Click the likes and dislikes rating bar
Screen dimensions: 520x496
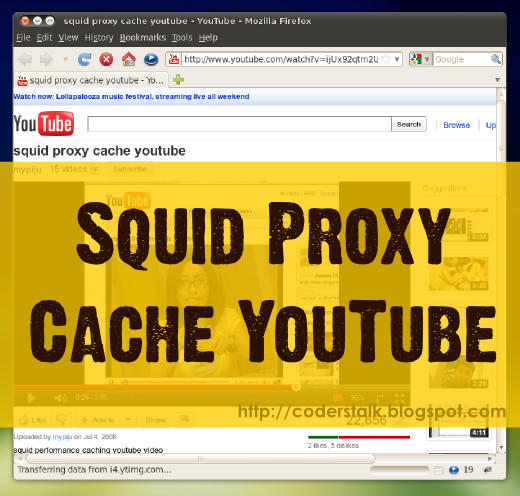[x=359, y=437]
